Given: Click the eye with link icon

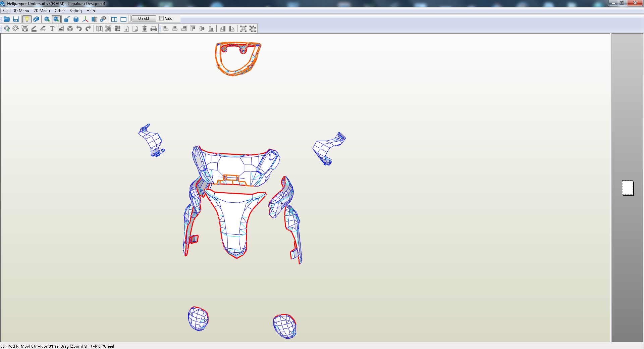Looking at the screenshot, I should click(x=103, y=19).
